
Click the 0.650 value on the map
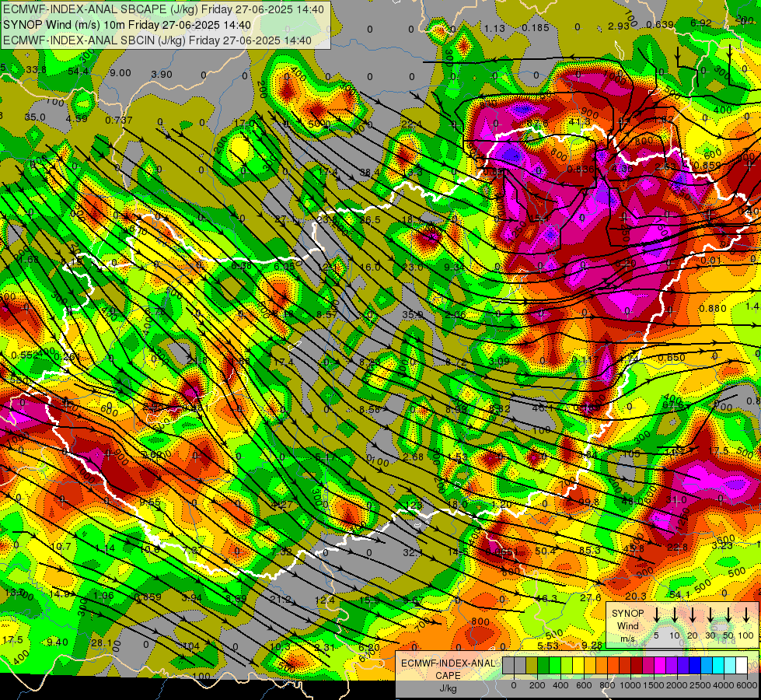coord(672,358)
